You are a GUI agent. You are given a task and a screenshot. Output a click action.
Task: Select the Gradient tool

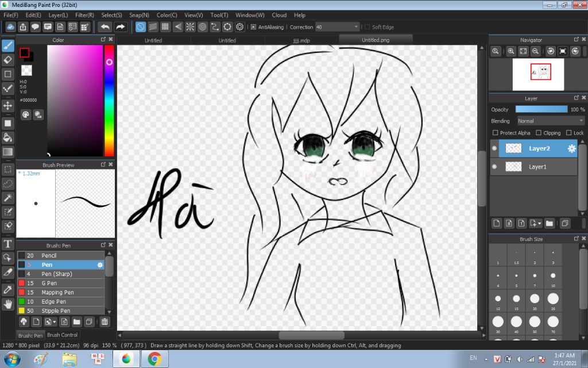[8, 152]
